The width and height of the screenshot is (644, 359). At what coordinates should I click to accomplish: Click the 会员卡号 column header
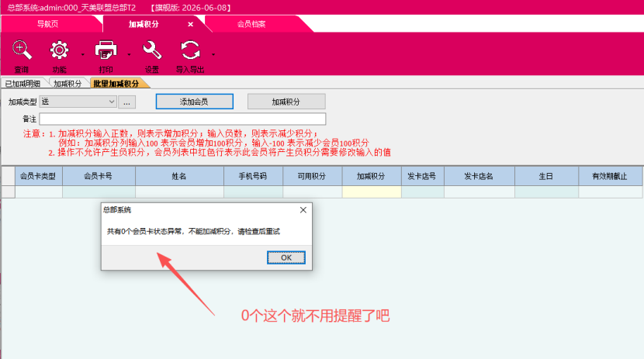click(x=99, y=176)
